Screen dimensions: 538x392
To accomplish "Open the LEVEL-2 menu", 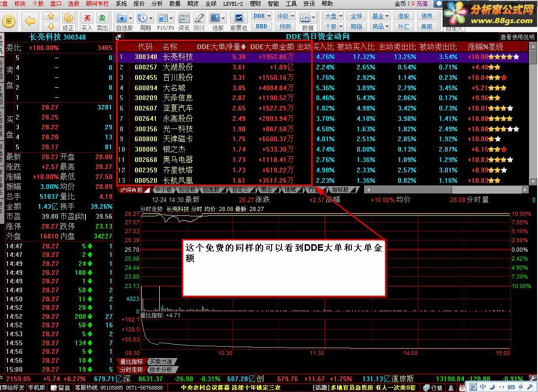I will point(233,3).
